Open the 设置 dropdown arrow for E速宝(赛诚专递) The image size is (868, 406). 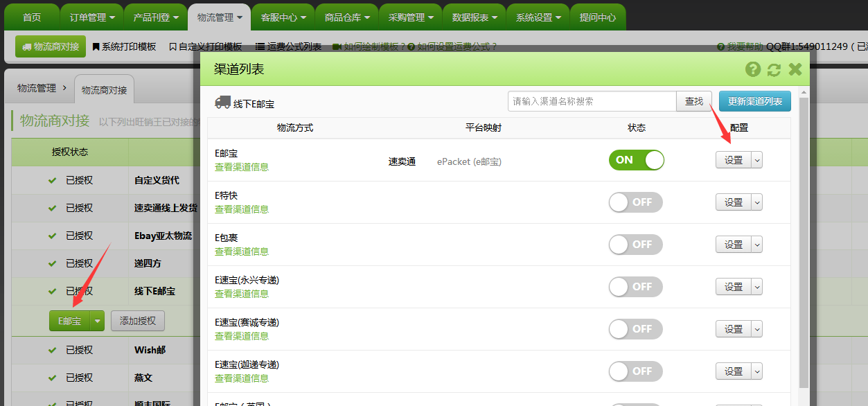click(x=757, y=329)
